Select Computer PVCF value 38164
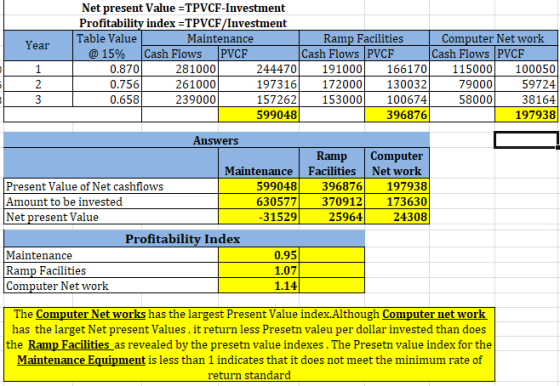The height and width of the screenshot is (386, 560). 526,99
